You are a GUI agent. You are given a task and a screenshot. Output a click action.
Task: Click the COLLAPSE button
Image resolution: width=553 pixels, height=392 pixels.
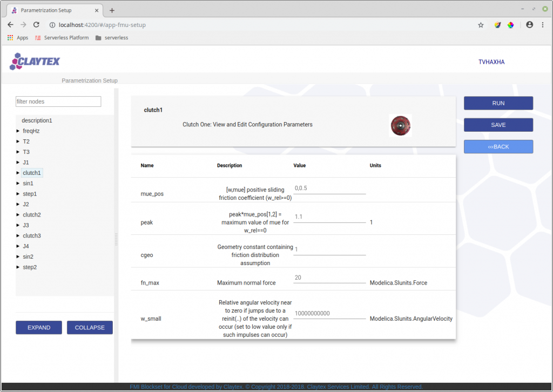(90, 328)
